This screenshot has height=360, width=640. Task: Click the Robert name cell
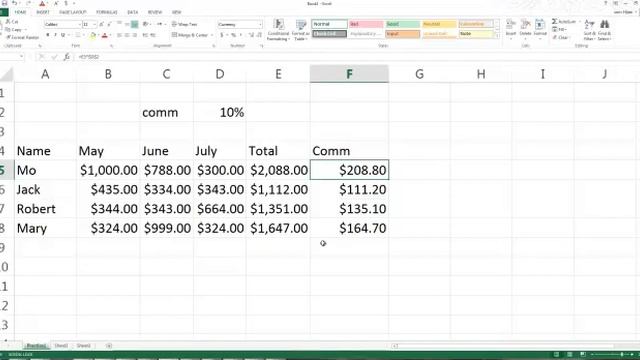[x=45, y=209]
